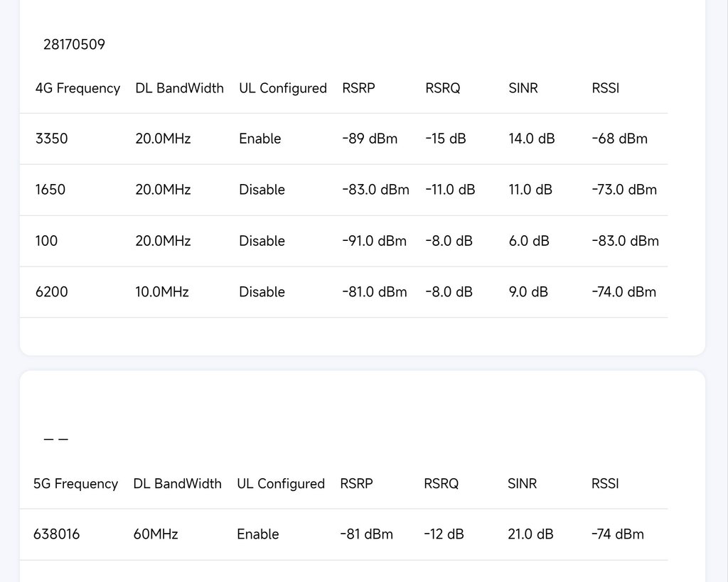Click the 60MHz bandwidth value

[x=156, y=534]
